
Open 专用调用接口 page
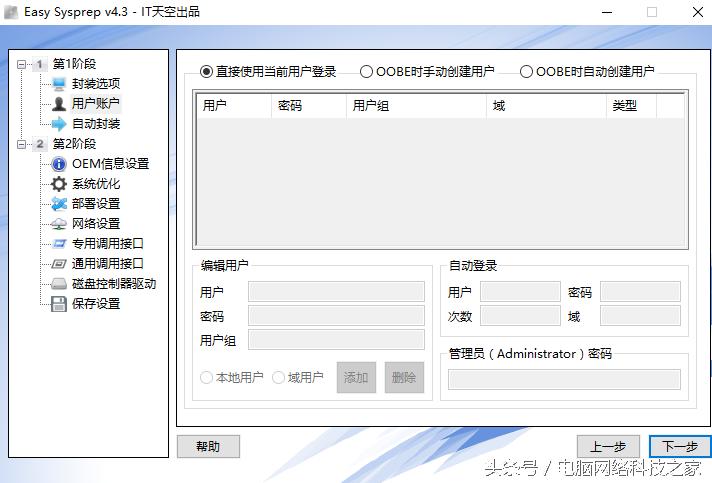pyautogui.click(x=108, y=244)
